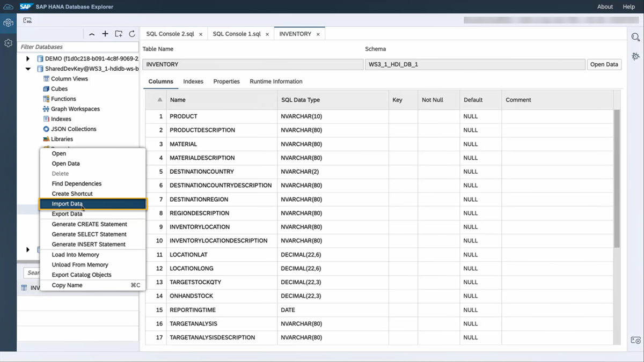This screenshot has width=644, height=362.
Task: Click About in the header
Action: (x=605, y=6)
